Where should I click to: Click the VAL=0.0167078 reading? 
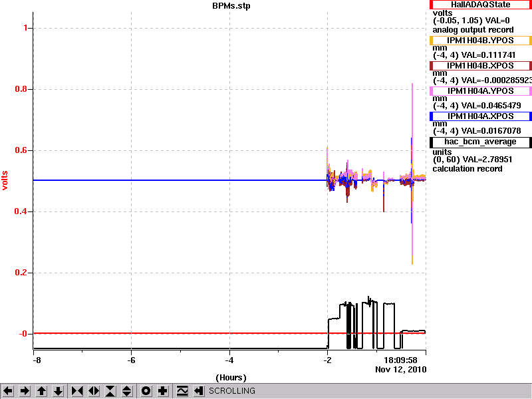tap(491, 131)
